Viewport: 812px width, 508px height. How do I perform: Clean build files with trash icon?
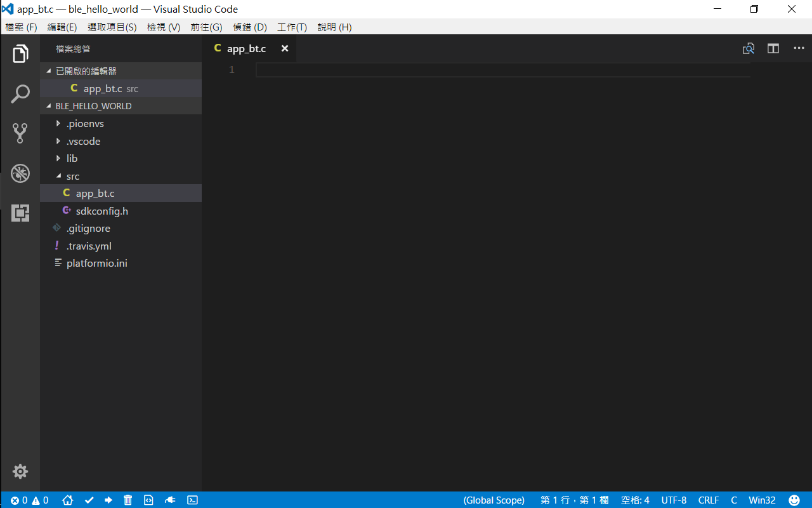[x=128, y=500]
